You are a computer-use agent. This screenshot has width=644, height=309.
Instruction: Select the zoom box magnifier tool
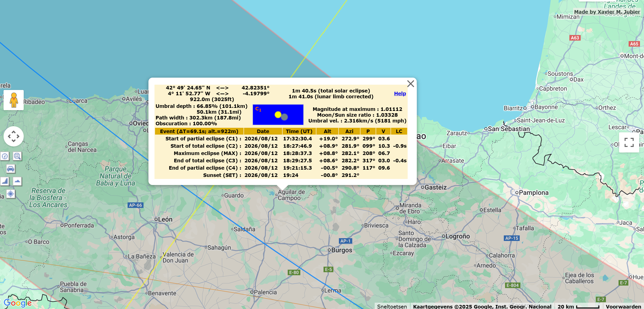click(17, 156)
